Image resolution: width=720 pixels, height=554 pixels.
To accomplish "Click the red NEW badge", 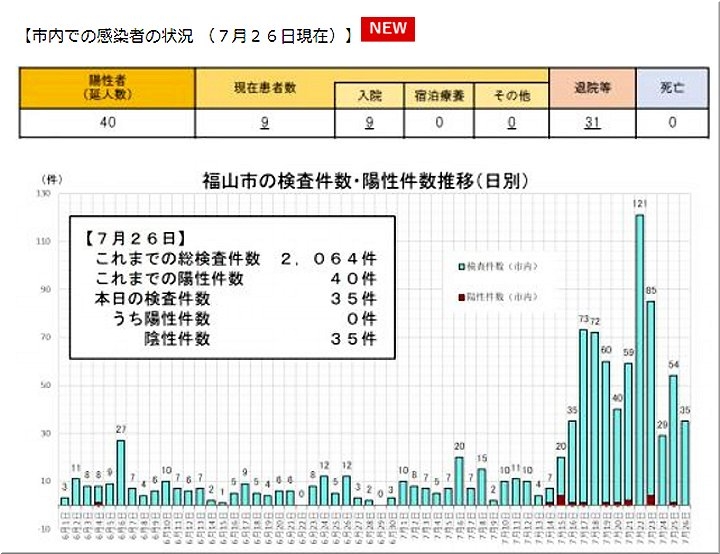I will pyautogui.click(x=388, y=29).
